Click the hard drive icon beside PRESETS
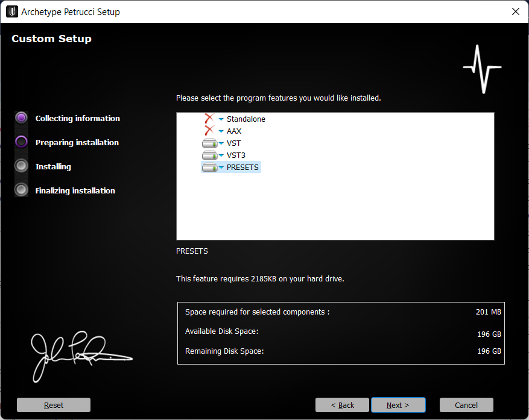The image size is (529, 420). (x=209, y=167)
